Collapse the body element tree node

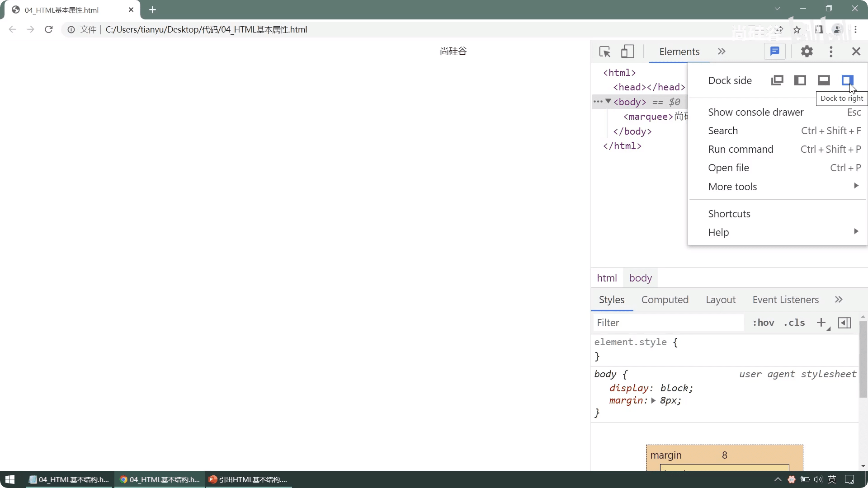[x=609, y=102]
